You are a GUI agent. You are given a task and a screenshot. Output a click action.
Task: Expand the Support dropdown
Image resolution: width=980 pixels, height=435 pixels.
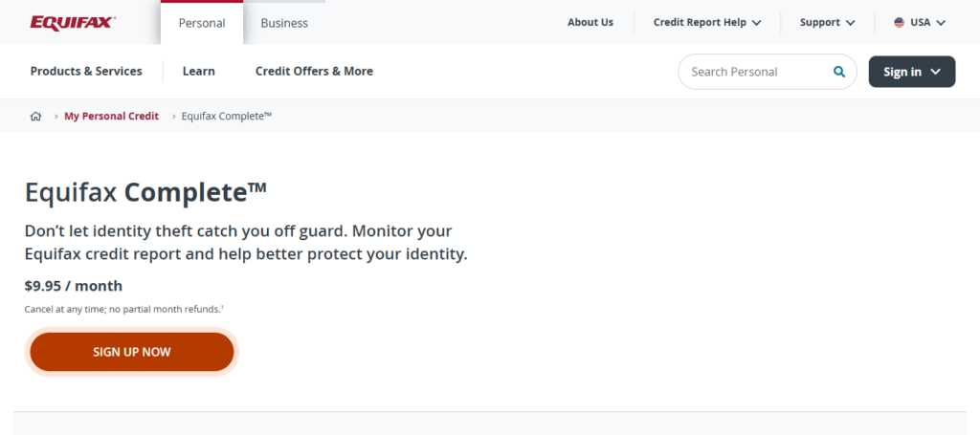(828, 23)
